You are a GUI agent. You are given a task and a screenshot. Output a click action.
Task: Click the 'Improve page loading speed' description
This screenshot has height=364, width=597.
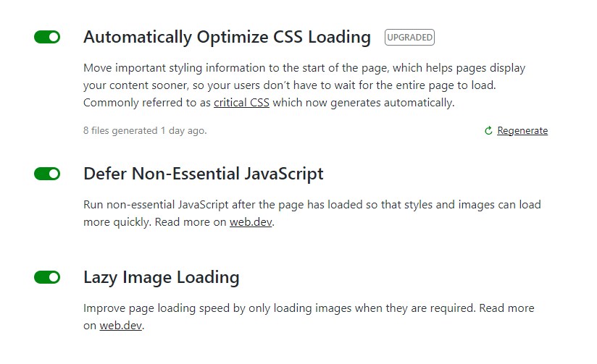click(x=309, y=308)
